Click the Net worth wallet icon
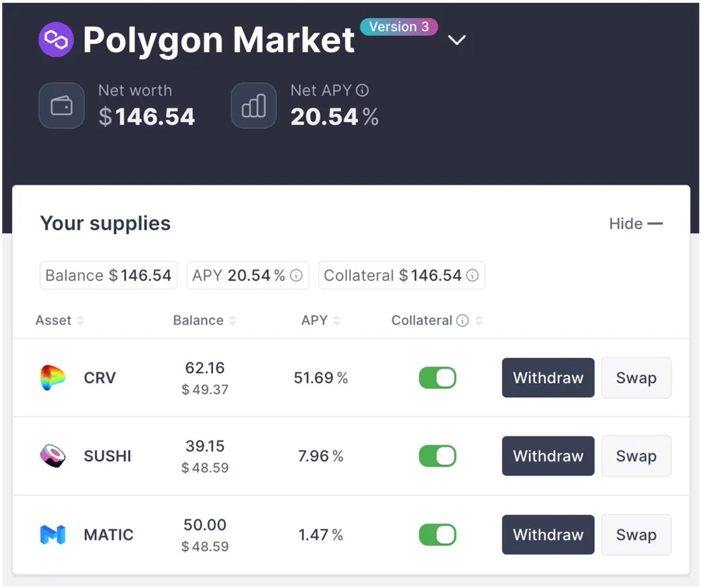This screenshot has width=701, height=588. 61,105
